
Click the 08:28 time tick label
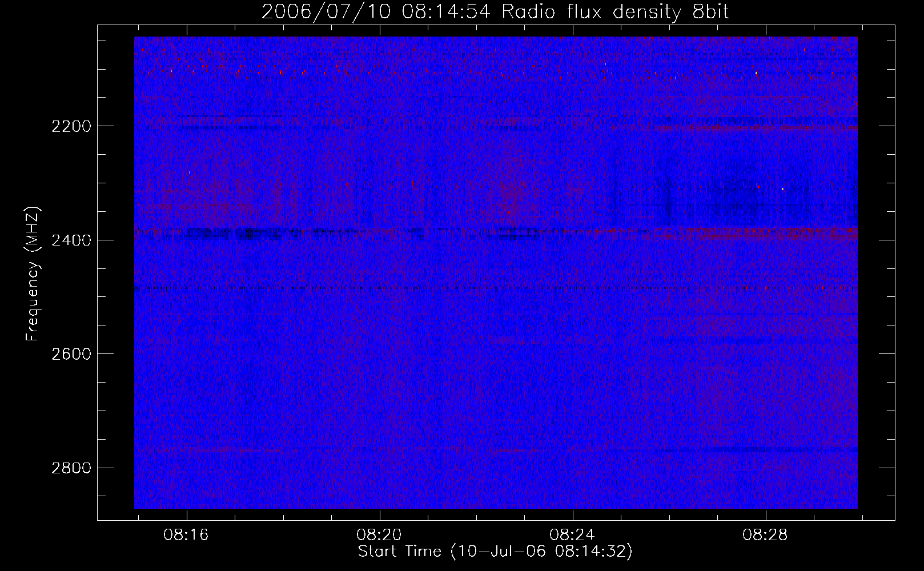click(765, 535)
